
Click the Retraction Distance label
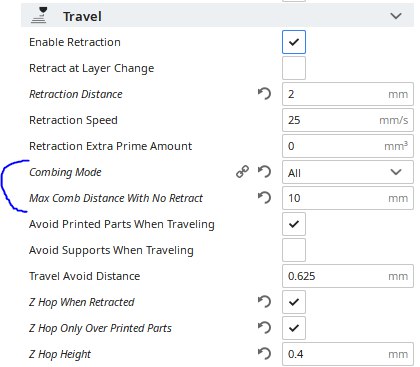[76, 94]
